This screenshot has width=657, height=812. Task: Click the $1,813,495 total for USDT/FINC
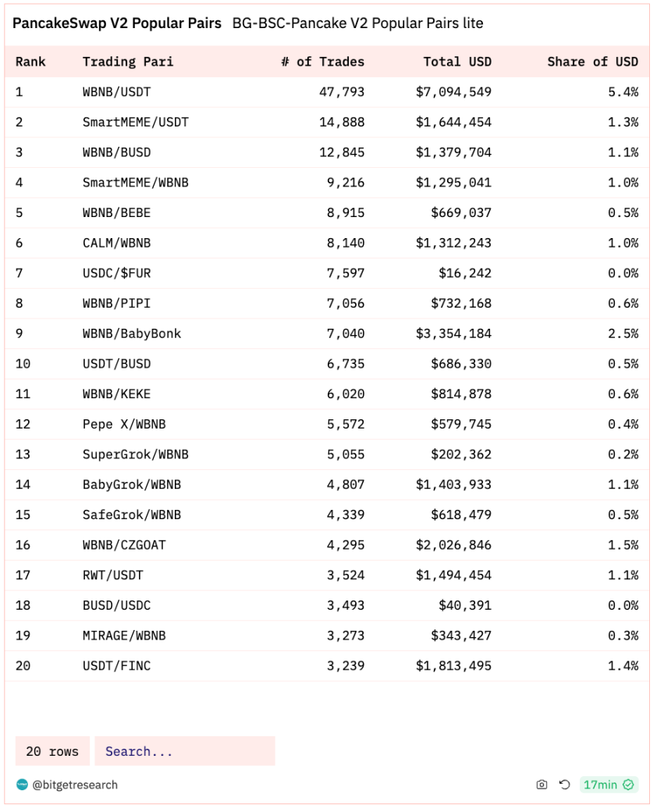coord(453,666)
